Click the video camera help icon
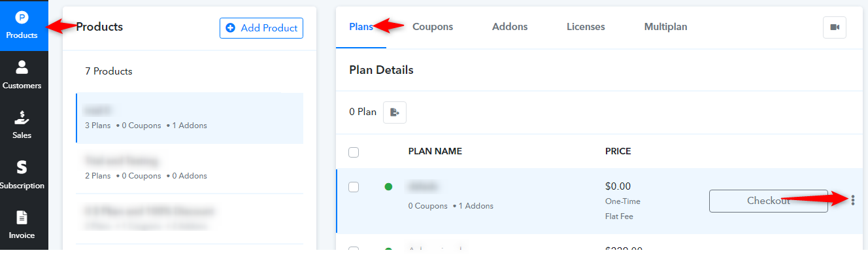The width and height of the screenshot is (868, 257). click(x=834, y=27)
